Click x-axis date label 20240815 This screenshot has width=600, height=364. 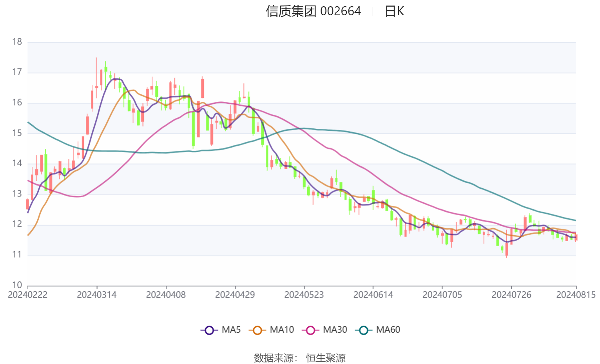coord(576,295)
